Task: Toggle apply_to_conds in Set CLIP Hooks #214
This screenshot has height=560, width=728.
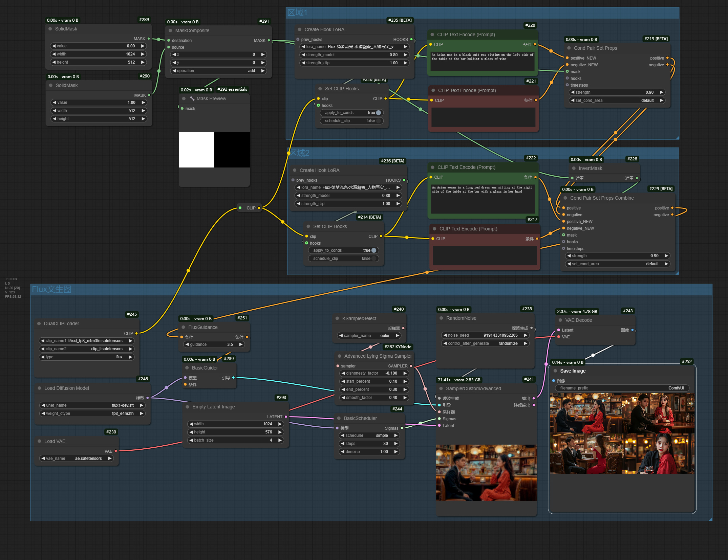Action: (x=373, y=250)
